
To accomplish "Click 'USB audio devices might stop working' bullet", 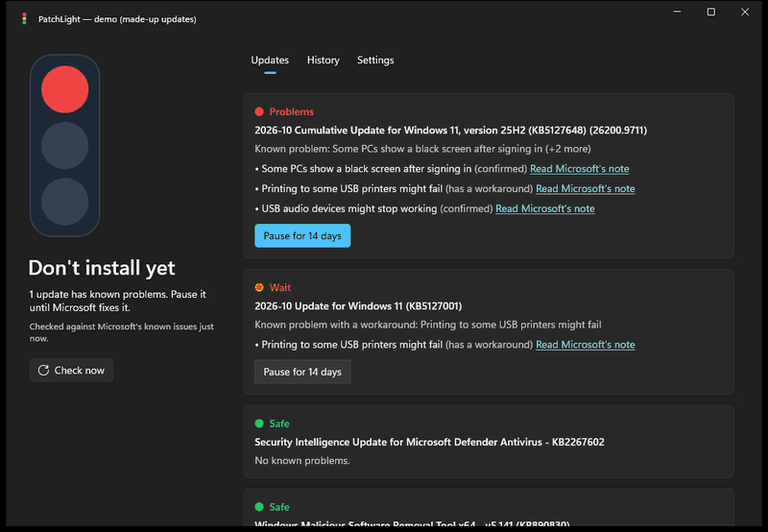I will pyautogui.click(x=349, y=208).
